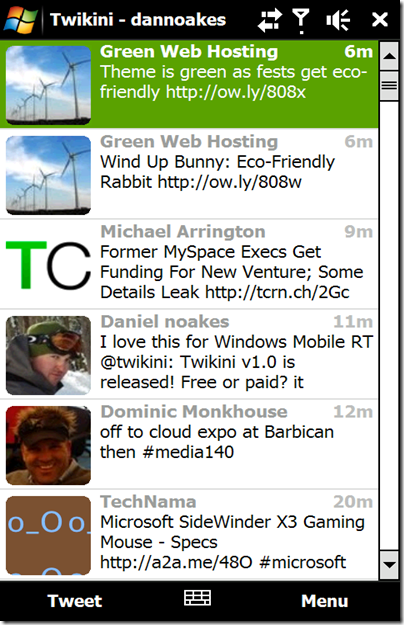Click the scrollbar thumb handle
The width and height of the screenshot is (404, 625).
[x=389, y=86]
